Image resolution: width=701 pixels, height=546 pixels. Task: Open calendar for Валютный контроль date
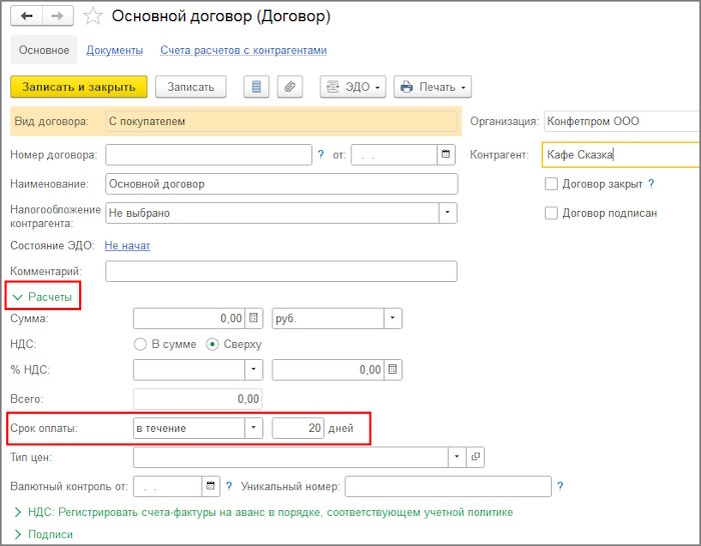[x=211, y=486]
